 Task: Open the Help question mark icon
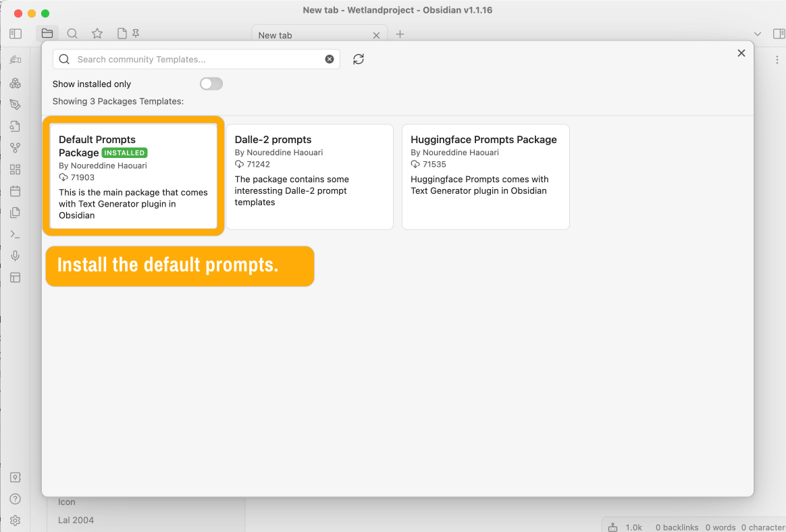tap(15, 499)
